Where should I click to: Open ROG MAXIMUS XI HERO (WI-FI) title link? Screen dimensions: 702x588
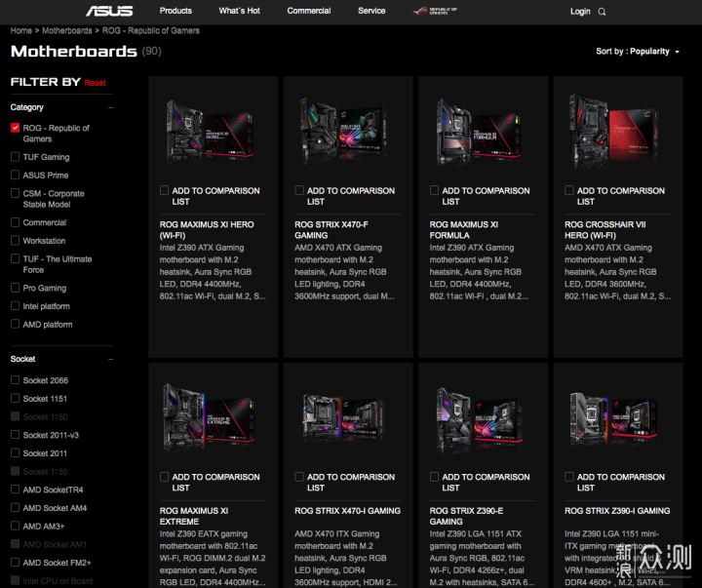pos(207,230)
